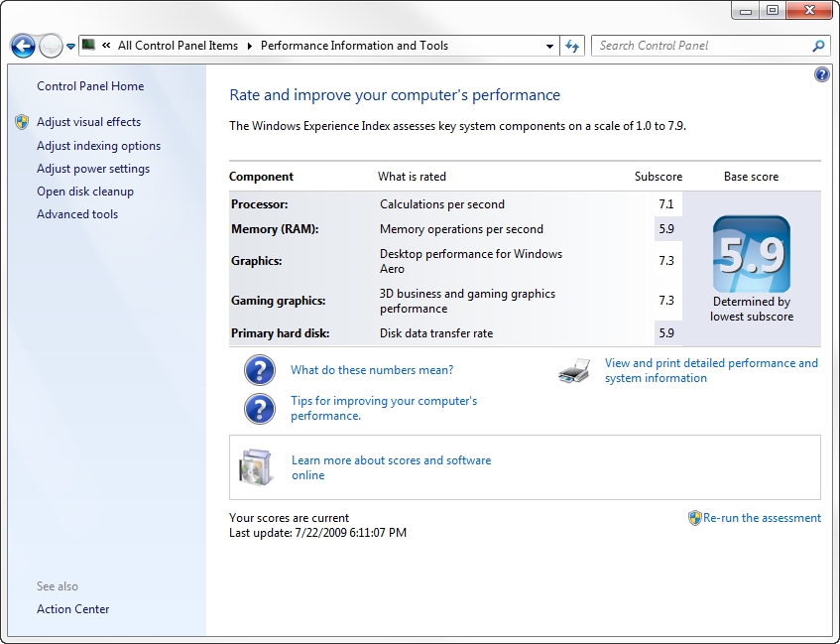Click the Back navigation arrow button

pos(23,46)
